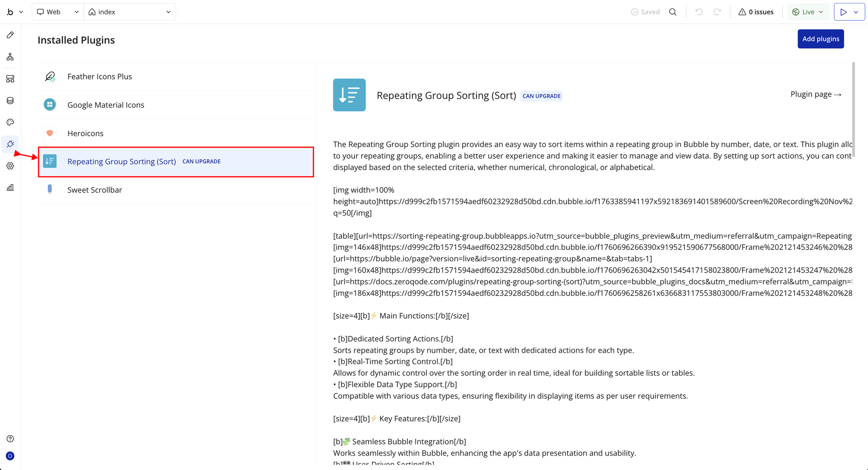Click the plugin description scrollbar

853,110
